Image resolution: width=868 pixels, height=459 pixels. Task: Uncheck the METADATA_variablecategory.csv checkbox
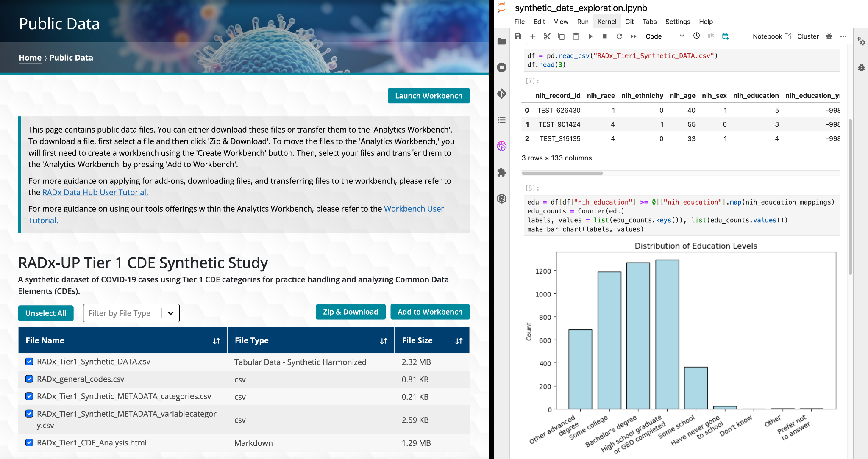click(x=29, y=414)
